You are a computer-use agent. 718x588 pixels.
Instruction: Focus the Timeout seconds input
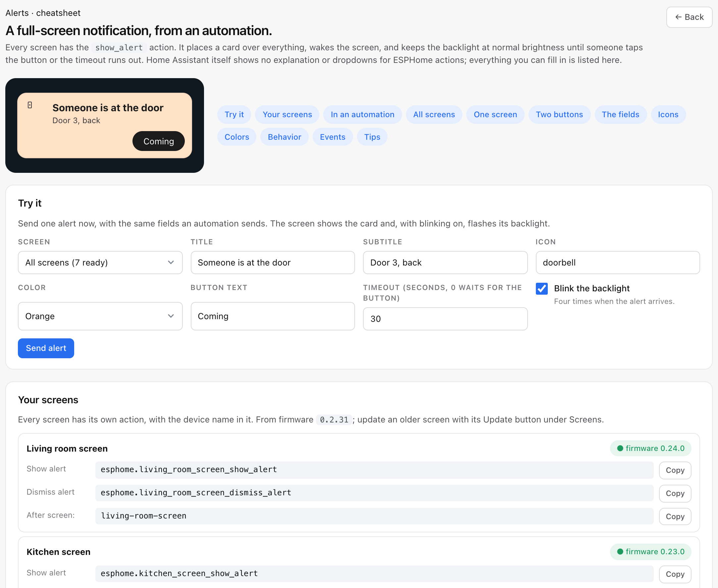(445, 319)
